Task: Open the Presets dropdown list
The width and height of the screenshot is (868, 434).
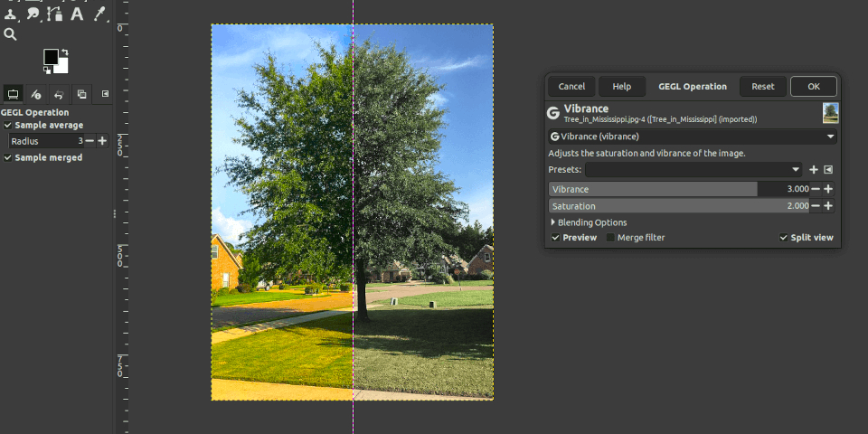Action: click(x=693, y=169)
